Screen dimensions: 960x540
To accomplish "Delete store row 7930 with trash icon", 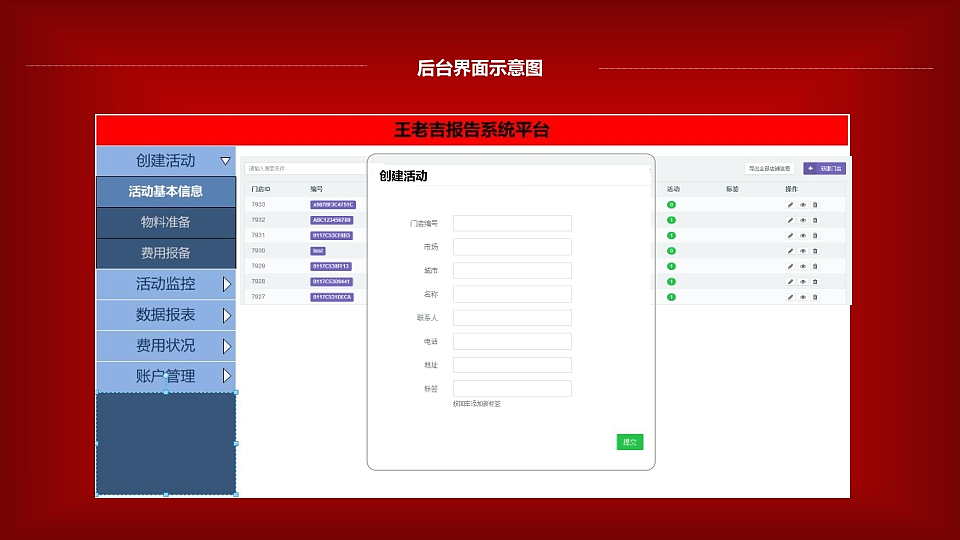I will 815,251.
